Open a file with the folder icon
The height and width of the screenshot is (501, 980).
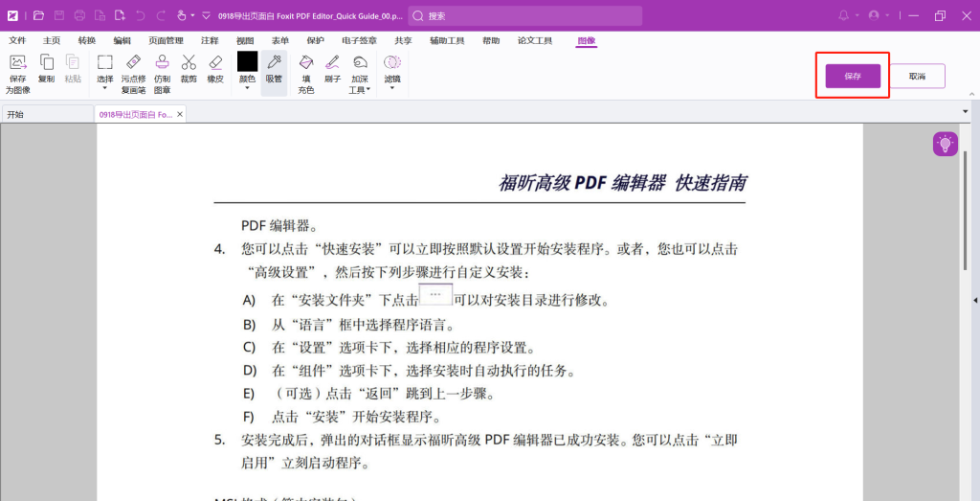pos(38,15)
